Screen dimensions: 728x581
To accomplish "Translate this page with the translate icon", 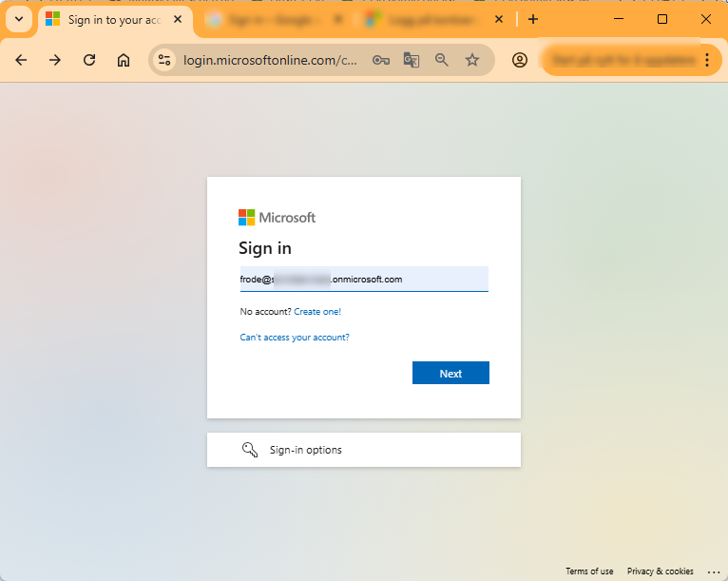I will (x=412, y=60).
